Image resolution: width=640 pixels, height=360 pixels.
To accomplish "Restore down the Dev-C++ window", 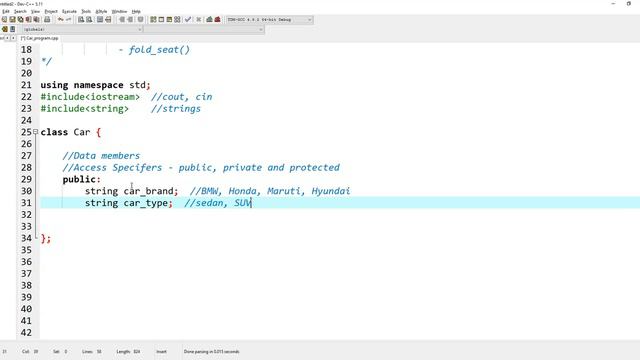I will click(629, 4).
